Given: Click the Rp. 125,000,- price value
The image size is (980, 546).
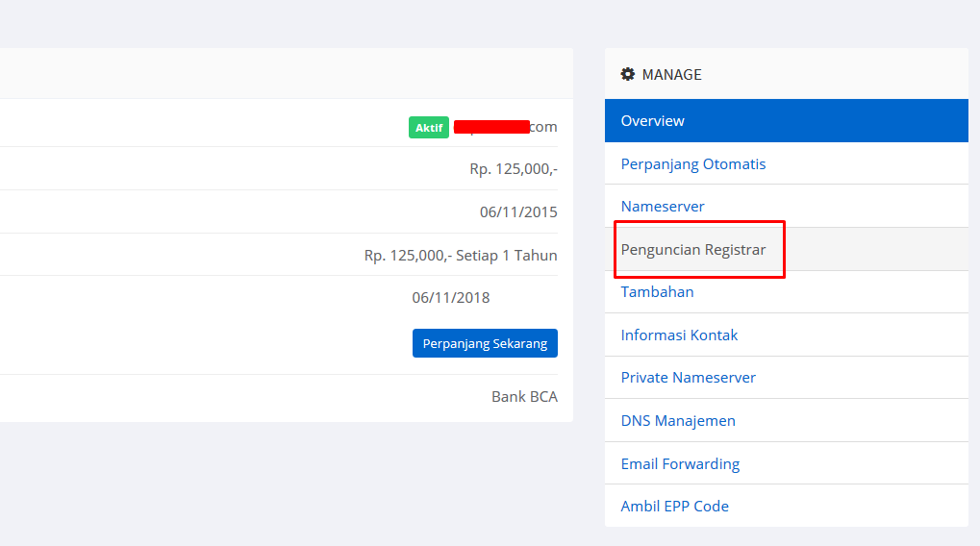Looking at the screenshot, I should tap(513, 169).
